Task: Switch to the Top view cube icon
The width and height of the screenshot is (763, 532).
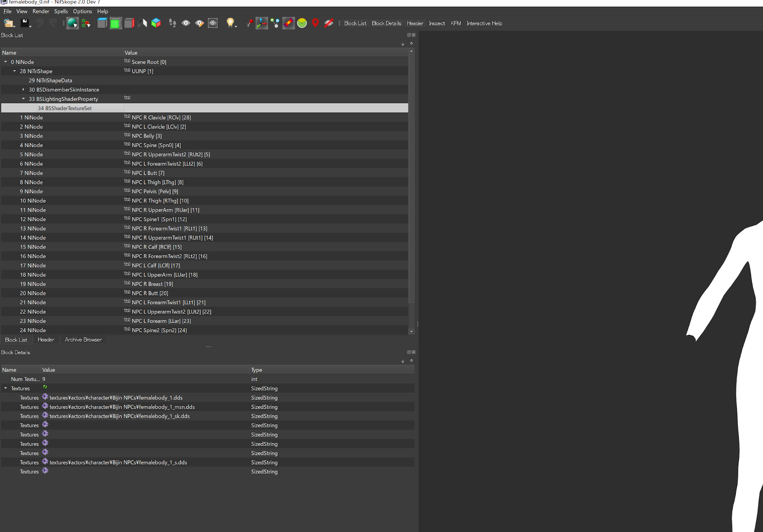Action: [102, 23]
